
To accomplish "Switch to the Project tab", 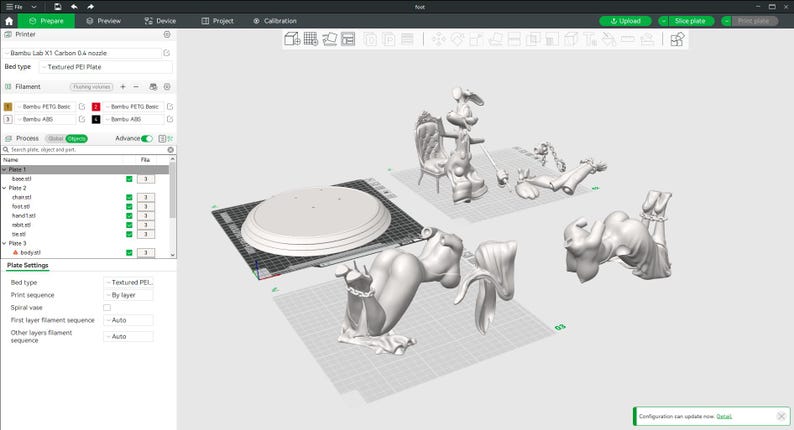I will [x=217, y=21].
